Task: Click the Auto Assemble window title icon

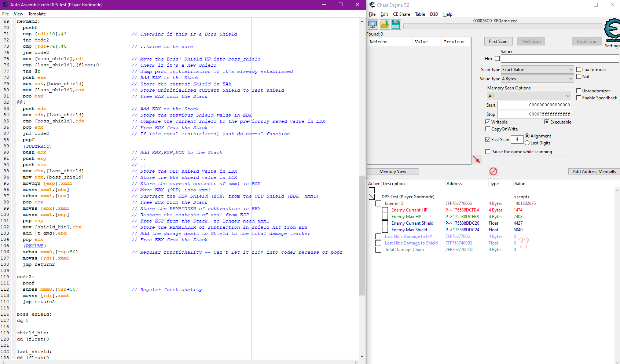Action: pos(5,5)
